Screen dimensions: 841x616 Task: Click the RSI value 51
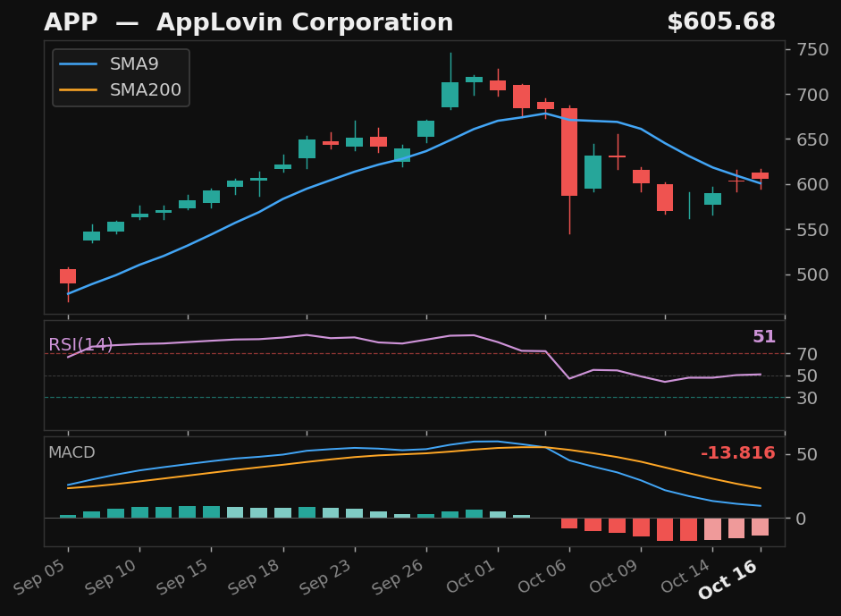pos(764,337)
